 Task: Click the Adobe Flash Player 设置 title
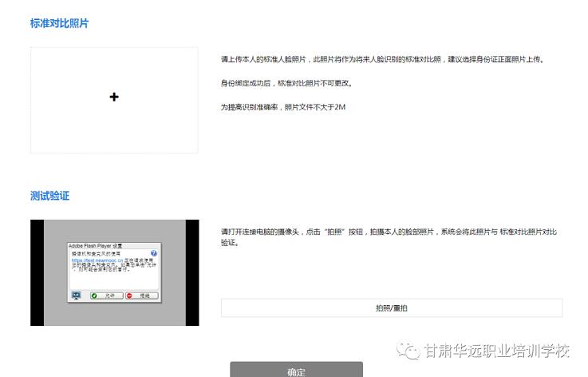96,245
